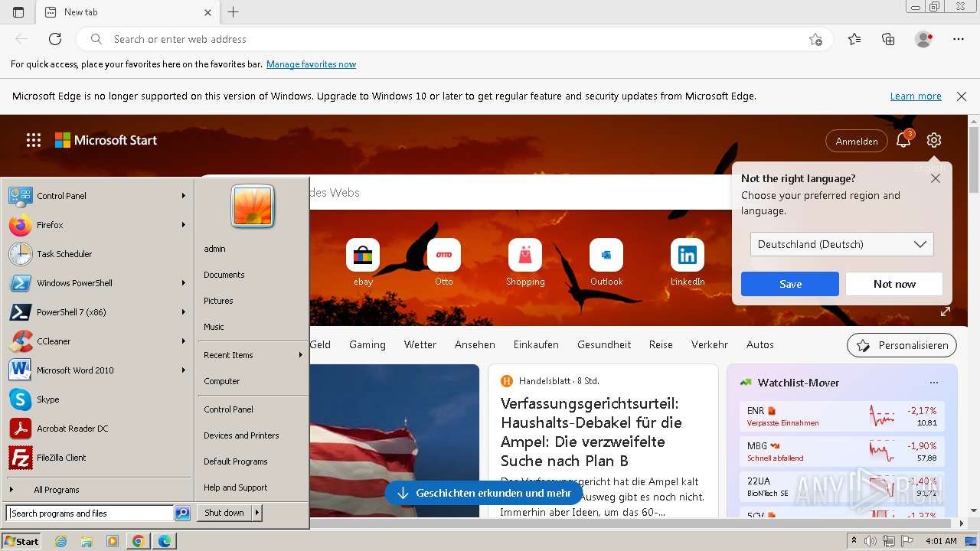Screen dimensions: 980x551
Task: Click Search programs and files box
Action: coord(90,514)
